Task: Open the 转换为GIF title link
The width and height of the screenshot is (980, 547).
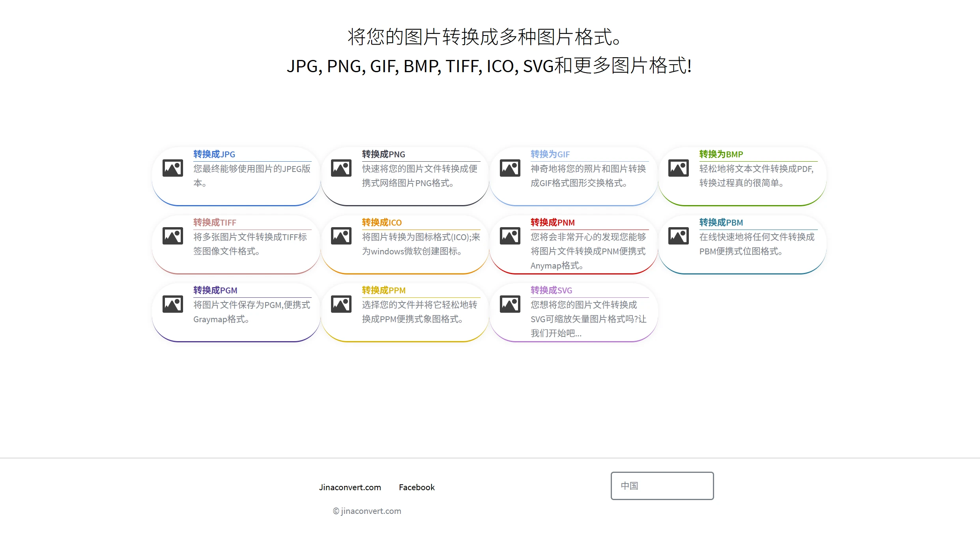Action: point(550,154)
